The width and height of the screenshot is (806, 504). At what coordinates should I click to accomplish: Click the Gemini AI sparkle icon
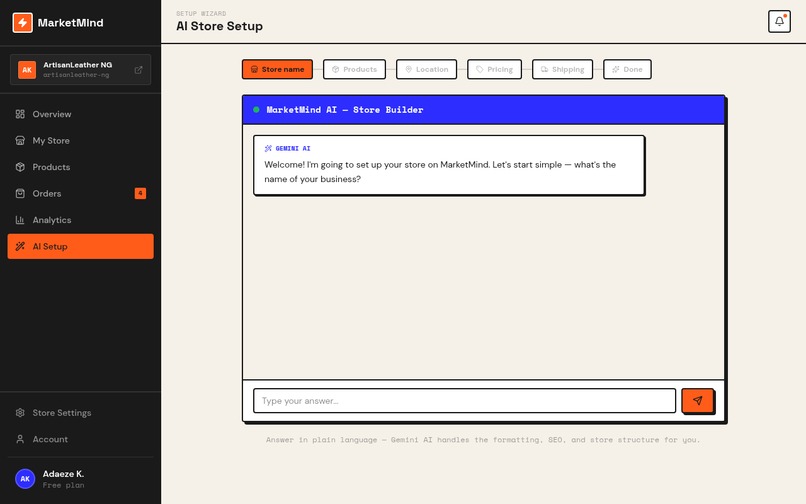[268, 149]
